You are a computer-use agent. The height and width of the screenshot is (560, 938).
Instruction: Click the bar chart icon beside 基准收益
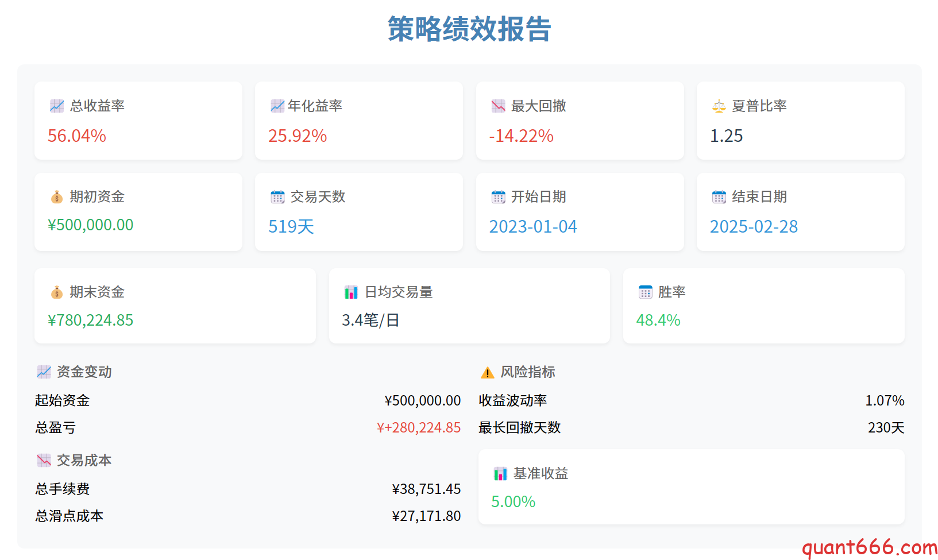pos(500,474)
